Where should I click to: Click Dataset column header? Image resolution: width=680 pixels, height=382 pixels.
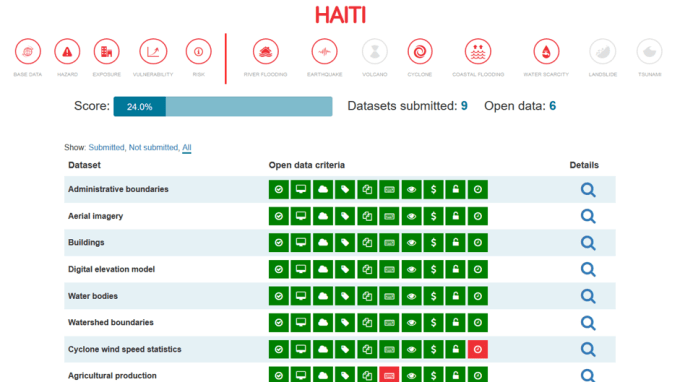click(x=84, y=165)
